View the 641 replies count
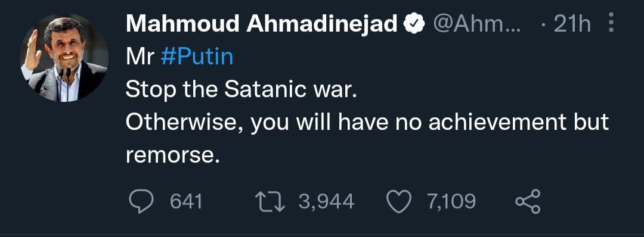Viewport: 644px width, 237px height. tap(186, 202)
